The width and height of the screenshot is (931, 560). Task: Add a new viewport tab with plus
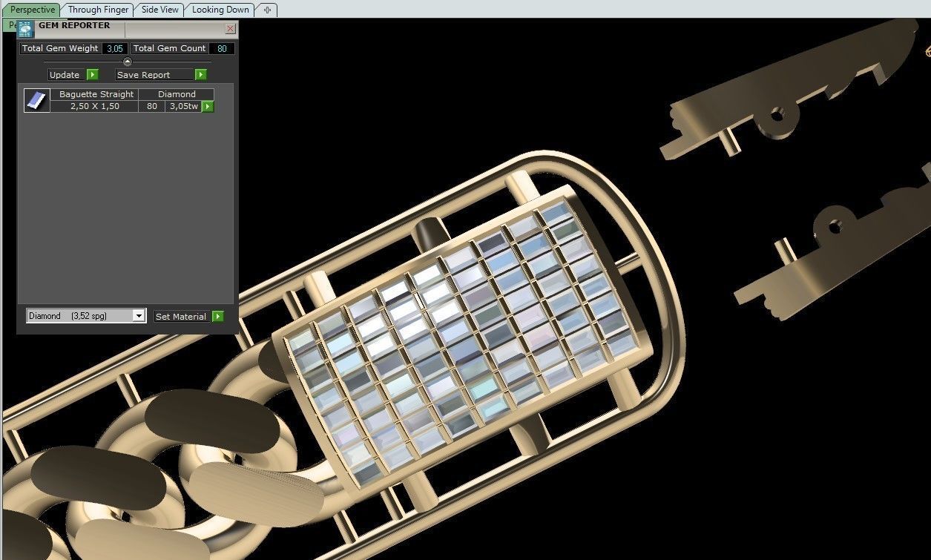pyautogui.click(x=267, y=10)
